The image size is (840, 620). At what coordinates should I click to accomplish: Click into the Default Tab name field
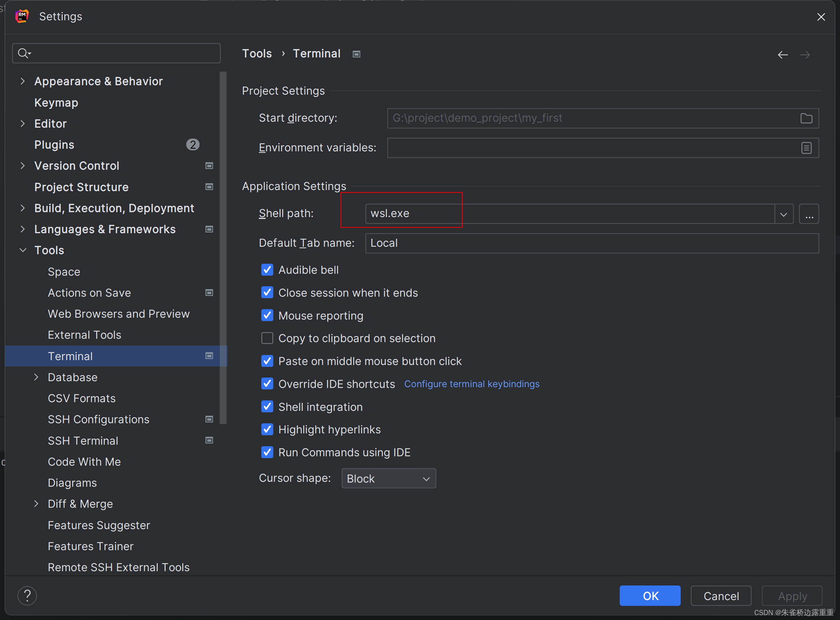click(x=591, y=243)
